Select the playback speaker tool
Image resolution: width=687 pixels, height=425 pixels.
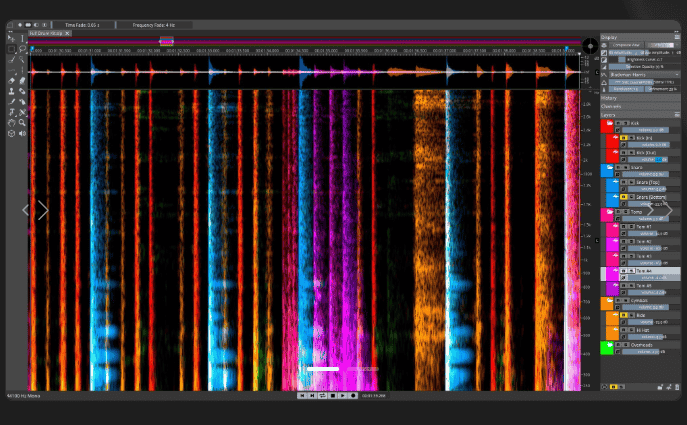coord(22,134)
